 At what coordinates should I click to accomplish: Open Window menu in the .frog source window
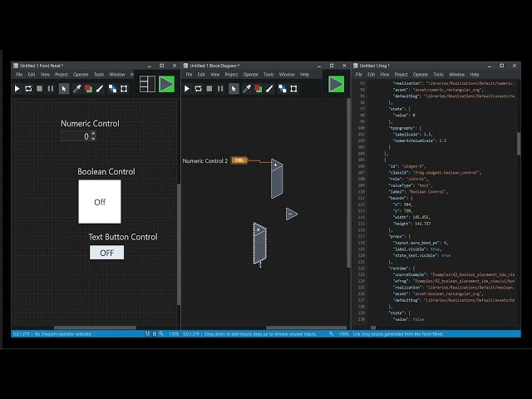456,74
